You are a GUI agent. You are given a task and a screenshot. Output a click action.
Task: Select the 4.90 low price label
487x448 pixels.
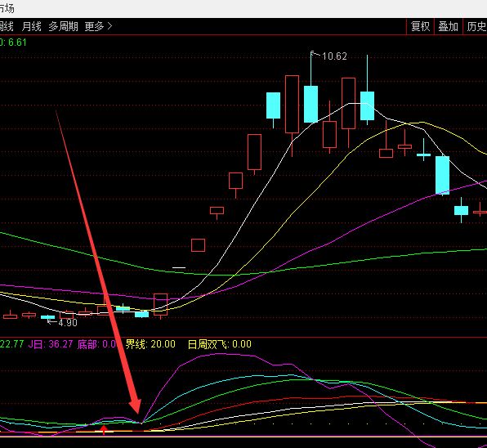[67, 323]
